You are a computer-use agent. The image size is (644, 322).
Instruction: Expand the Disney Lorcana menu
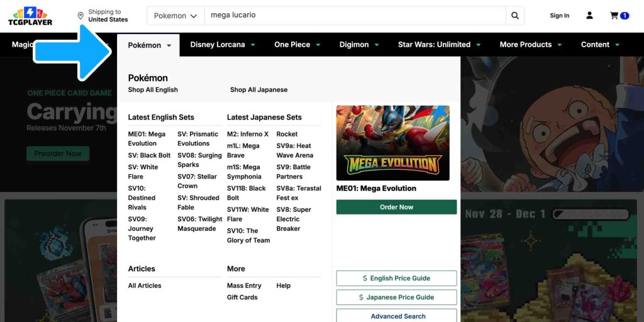tap(223, 45)
